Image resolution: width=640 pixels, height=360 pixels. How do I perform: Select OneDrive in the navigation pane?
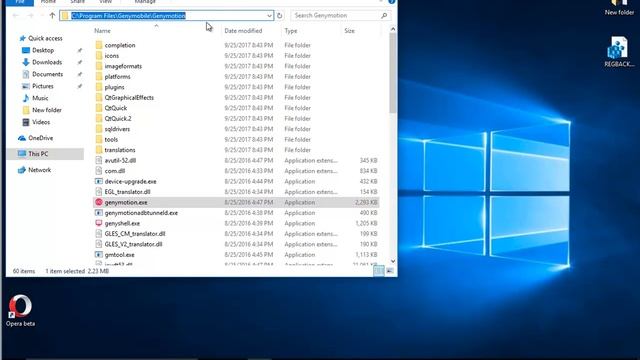[40, 138]
